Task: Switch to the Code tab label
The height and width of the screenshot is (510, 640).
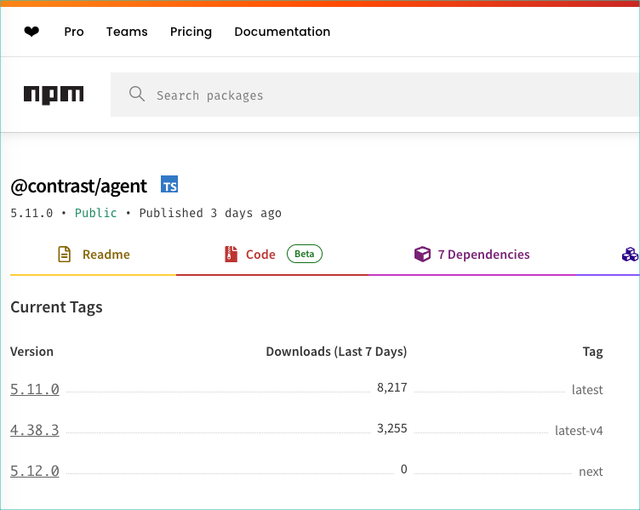Action: pyautogui.click(x=260, y=254)
